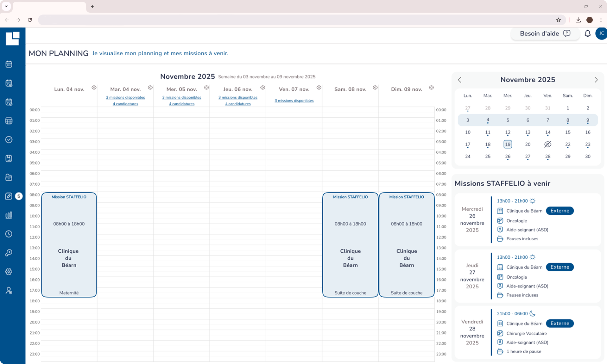
Task: Open the gear settings sidebar icon
Action: (9, 272)
